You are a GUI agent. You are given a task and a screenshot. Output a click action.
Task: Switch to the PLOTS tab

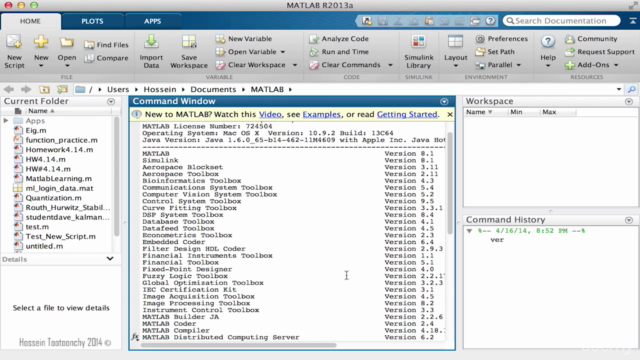coord(92,21)
